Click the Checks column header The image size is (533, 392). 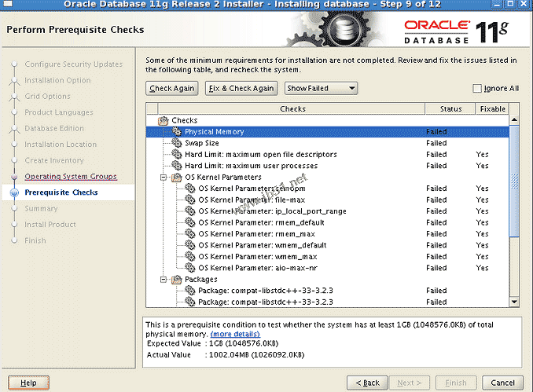tap(292, 109)
